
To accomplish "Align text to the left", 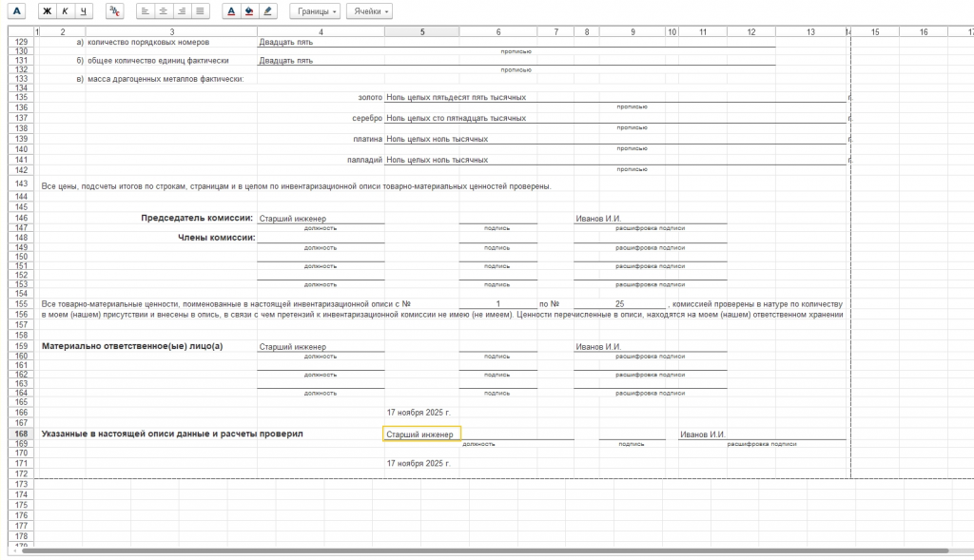I will [x=145, y=11].
